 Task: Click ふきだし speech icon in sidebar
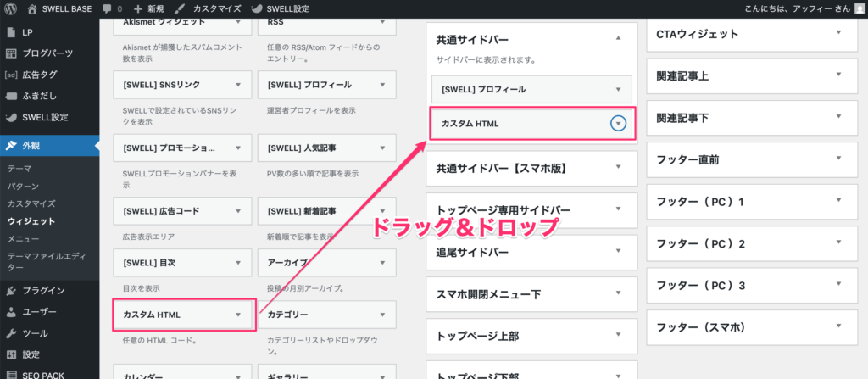(x=10, y=96)
